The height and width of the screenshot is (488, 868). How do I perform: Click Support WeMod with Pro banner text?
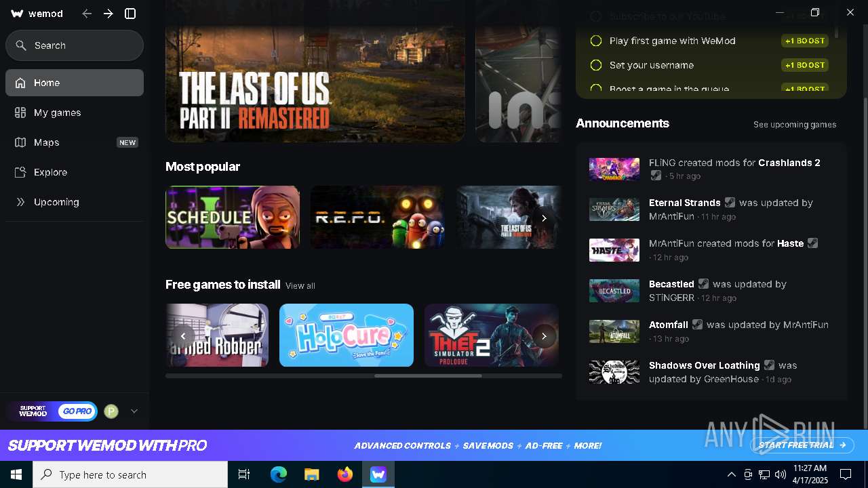click(107, 445)
